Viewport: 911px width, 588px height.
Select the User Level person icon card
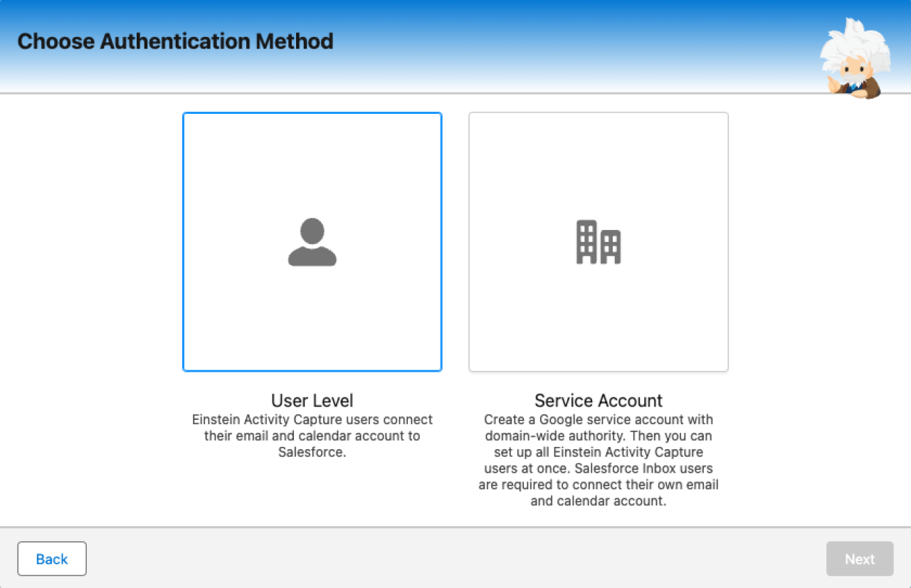coord(312,242)
